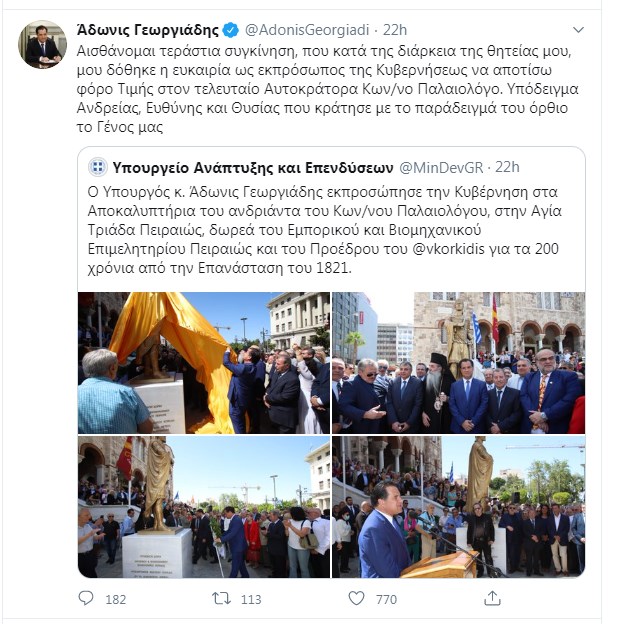View the group photo with the priest
The height and width of the screenshot is (624, 631).
point(458,362)
